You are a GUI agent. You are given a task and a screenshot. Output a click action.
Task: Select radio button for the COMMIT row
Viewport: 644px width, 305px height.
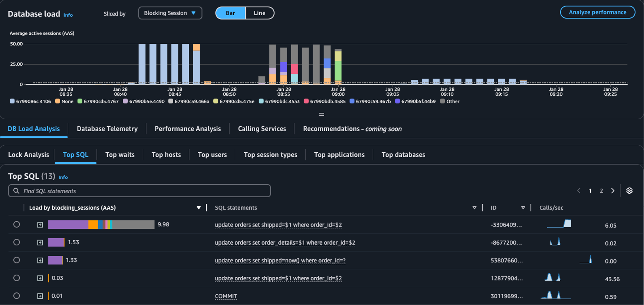[x=17, y=296]
